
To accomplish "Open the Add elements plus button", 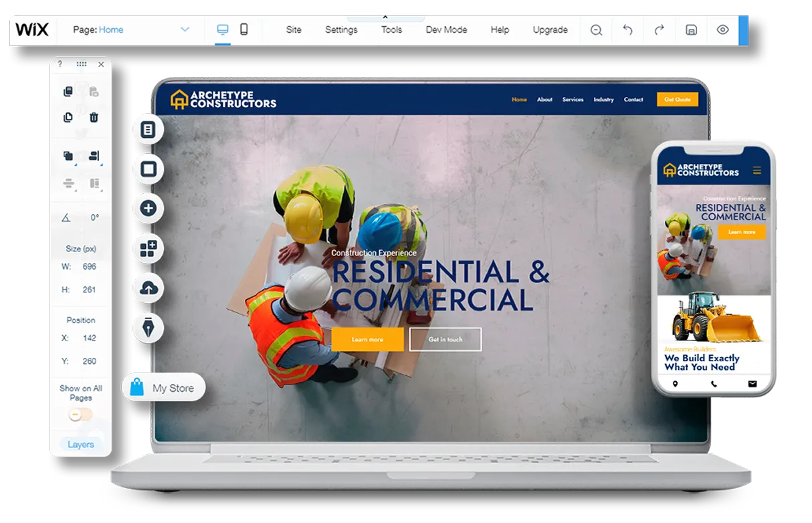I will point(148,209).
